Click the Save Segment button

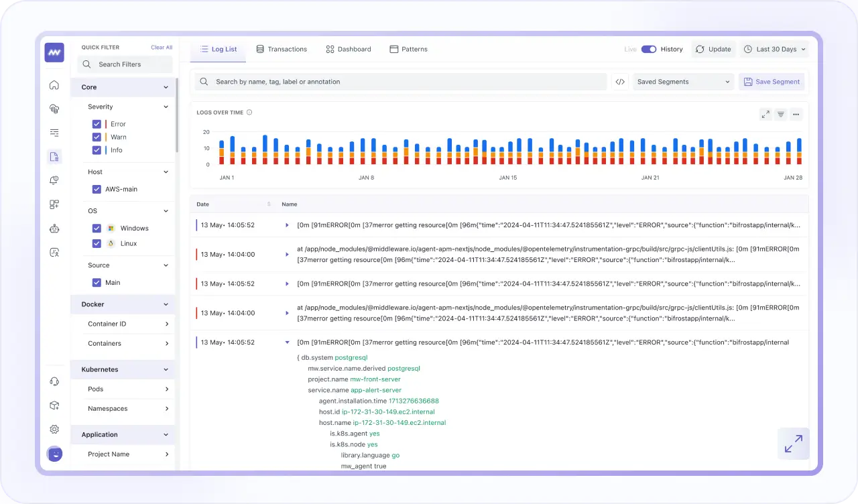pyautogui.click(x=772, y=81)
